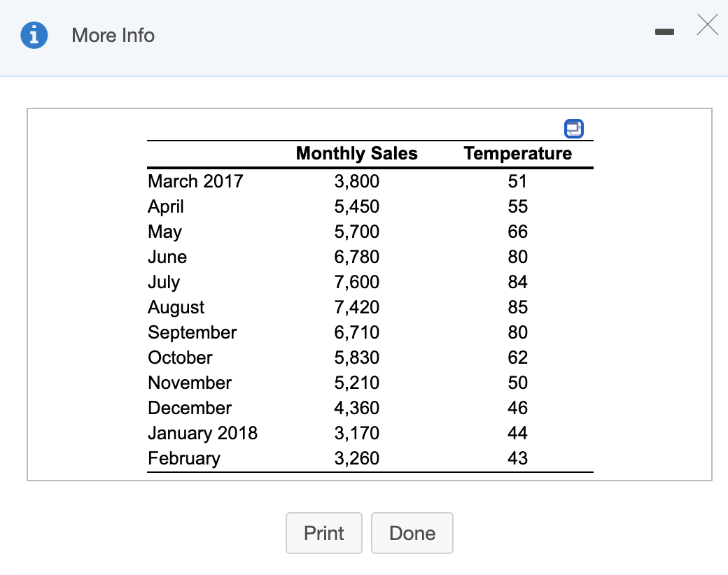Select the October row label
Image resolution: width=728 pixels, height=575 pixels.
[180, 357]
